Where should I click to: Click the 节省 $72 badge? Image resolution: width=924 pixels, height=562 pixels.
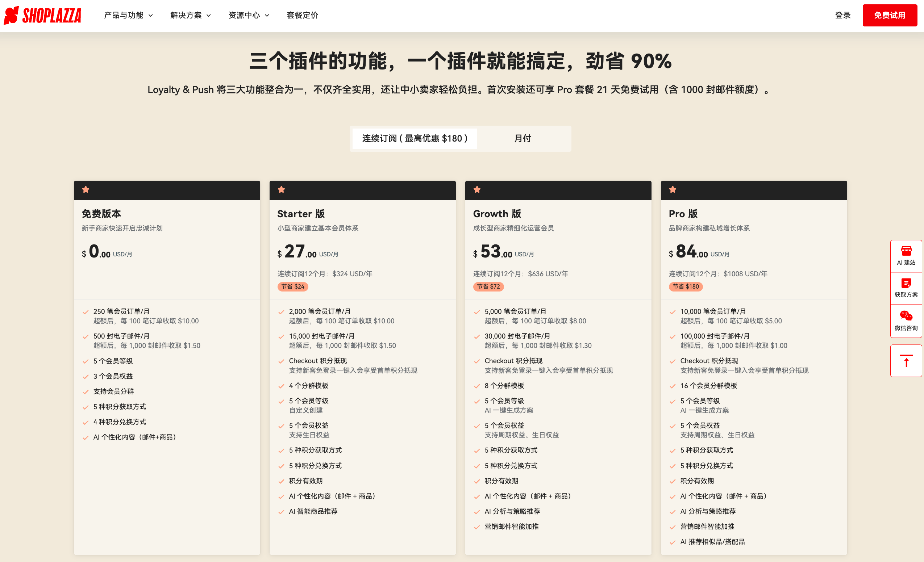click(488, 287)
